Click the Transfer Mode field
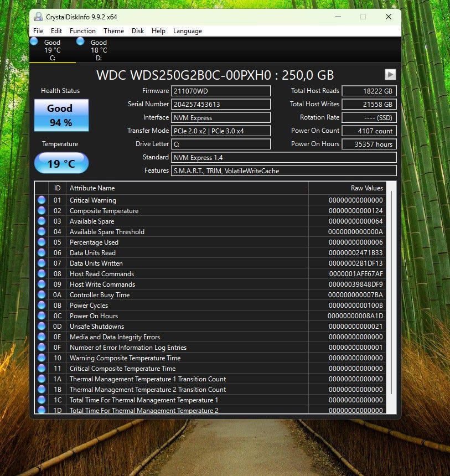The image size is (450, 476). click(221, 131)
